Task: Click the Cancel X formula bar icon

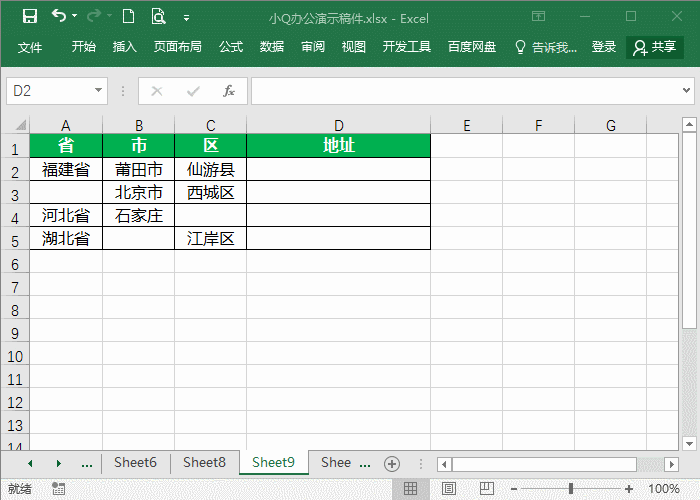Action: (x=157, y=92)
